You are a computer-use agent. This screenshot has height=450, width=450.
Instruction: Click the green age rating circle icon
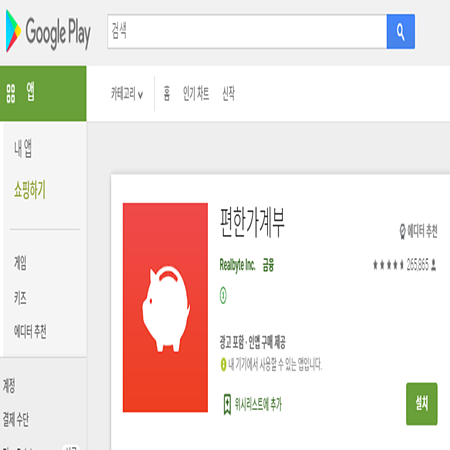coord(223,295)
